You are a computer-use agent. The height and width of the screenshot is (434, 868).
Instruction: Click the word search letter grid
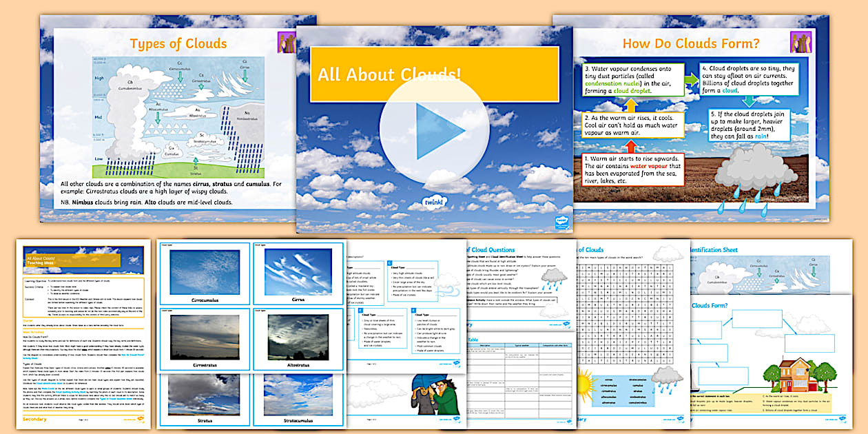pyautogui.click(x=626, y=312)
